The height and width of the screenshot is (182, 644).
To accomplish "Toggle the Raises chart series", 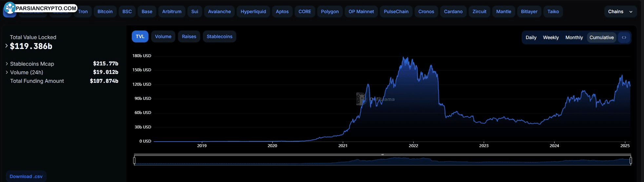I will tap(189, 36).
